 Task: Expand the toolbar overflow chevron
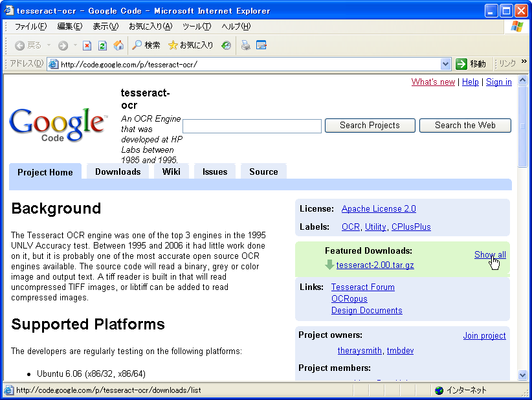pyautogui.click(x=524, y=61)
